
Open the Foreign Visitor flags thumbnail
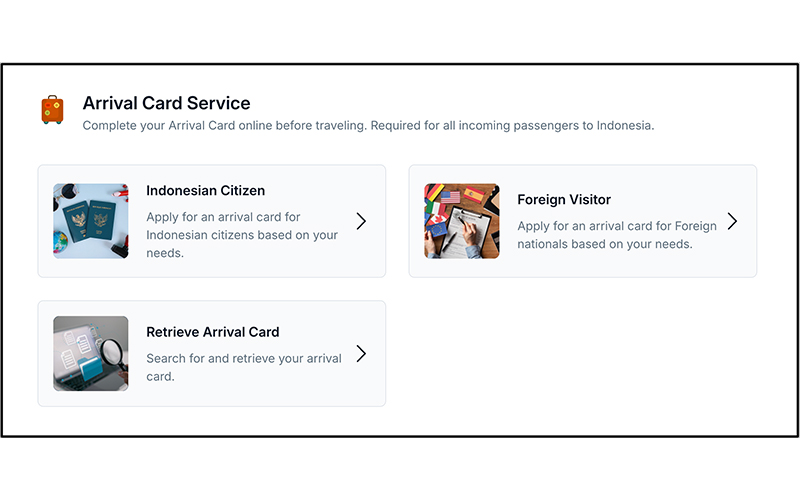tap(461, 221)
